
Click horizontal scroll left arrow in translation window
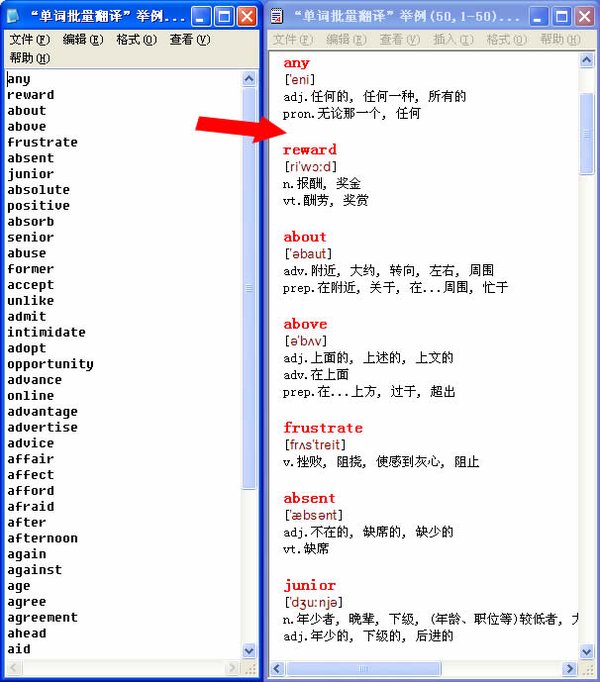coord(277,667)
